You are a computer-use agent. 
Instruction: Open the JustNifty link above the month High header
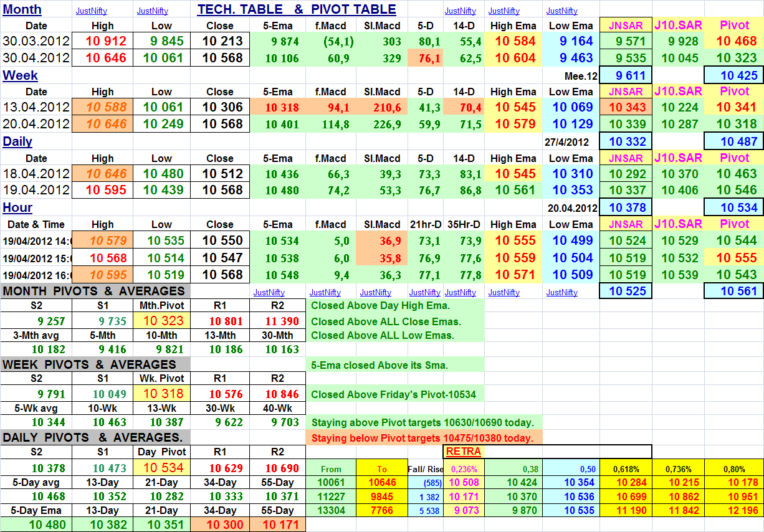92,11
